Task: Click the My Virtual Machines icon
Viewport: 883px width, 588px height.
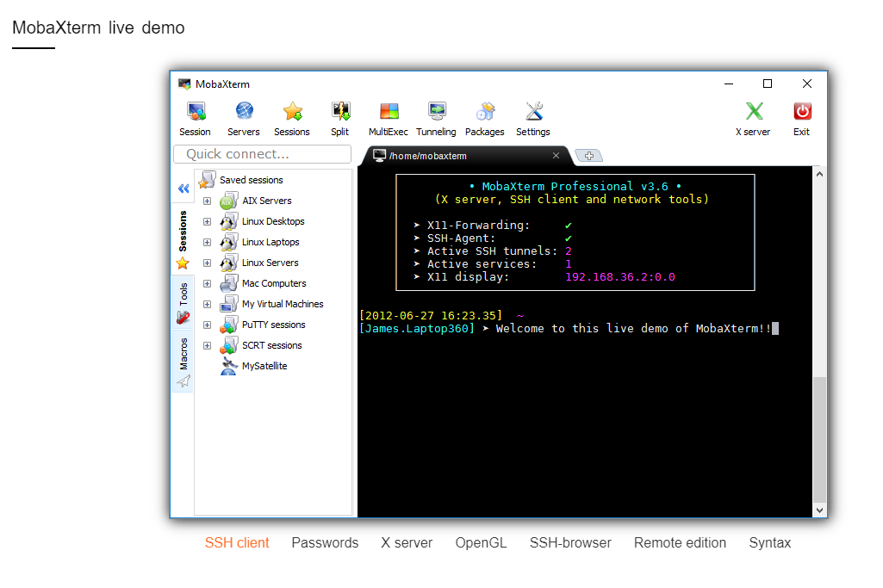Action: coord(228,305)
